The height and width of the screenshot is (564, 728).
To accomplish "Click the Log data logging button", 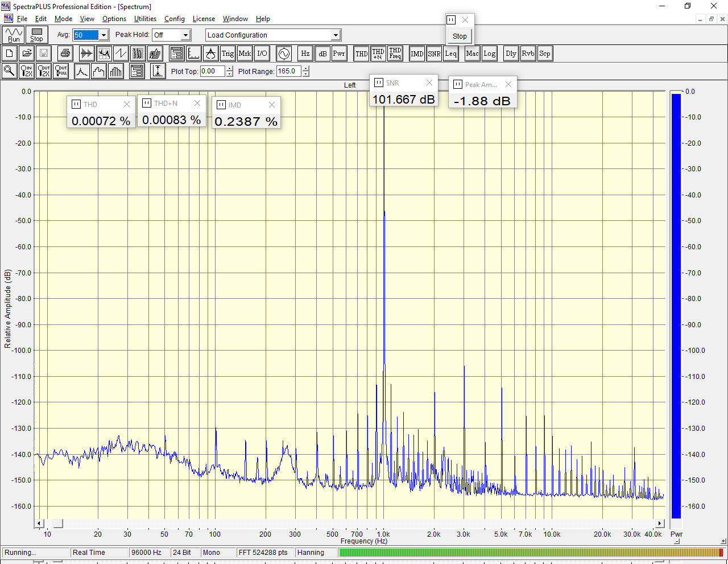I will 490,53.
